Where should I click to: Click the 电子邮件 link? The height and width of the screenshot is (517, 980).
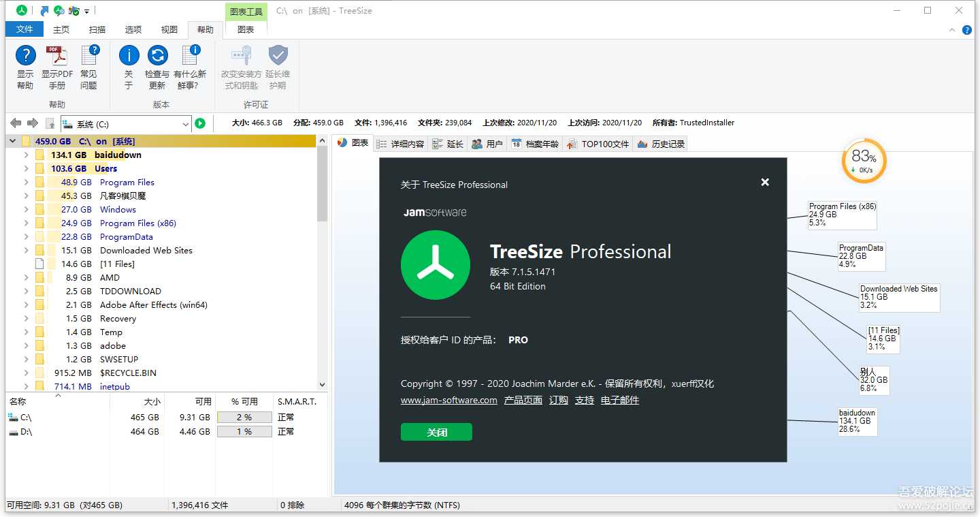[620, 401]
